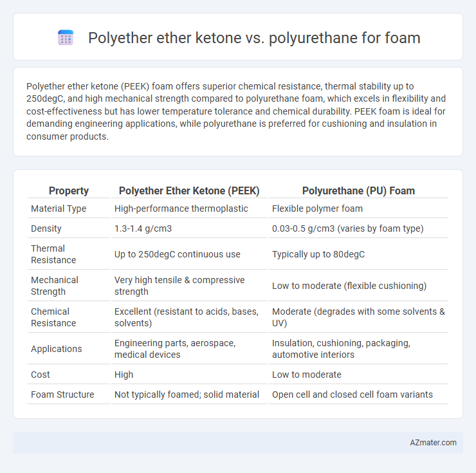The width and height of the screenshot is (476, 473).
Task: Click the 'Mechanical Strength' row label
Action: pos(55,286)
